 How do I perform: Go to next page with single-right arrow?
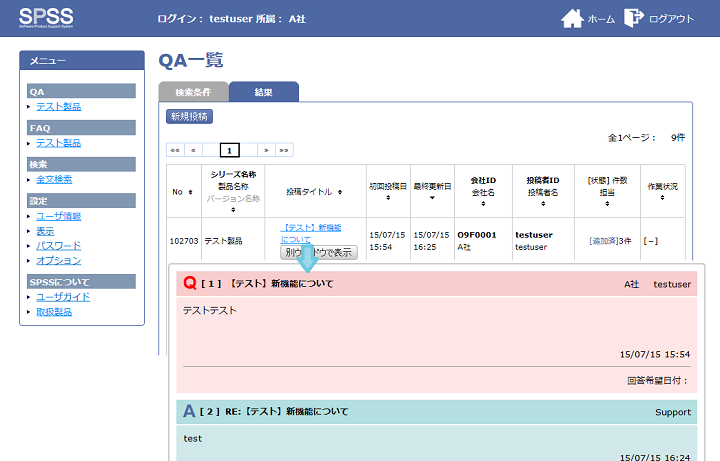pos(266,150)
